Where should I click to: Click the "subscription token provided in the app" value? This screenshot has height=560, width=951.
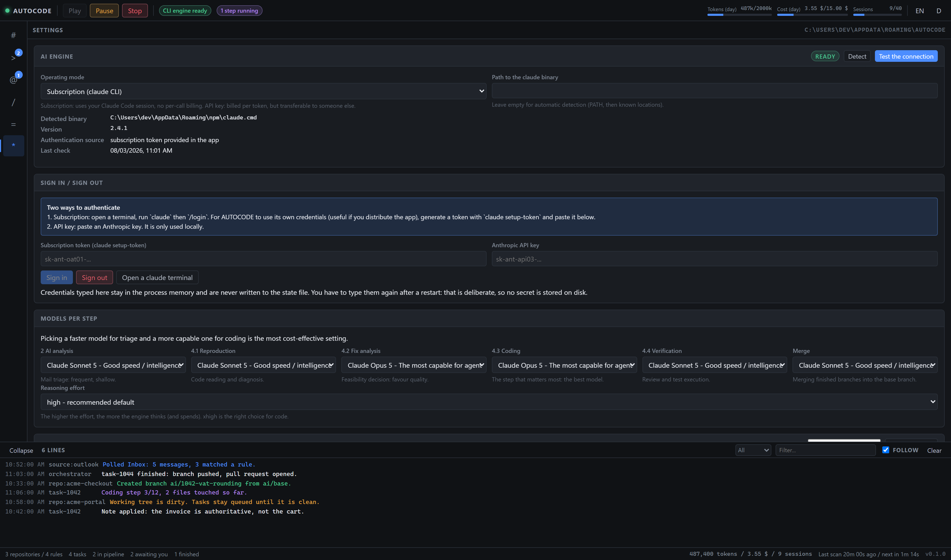(x=165, y=140)
